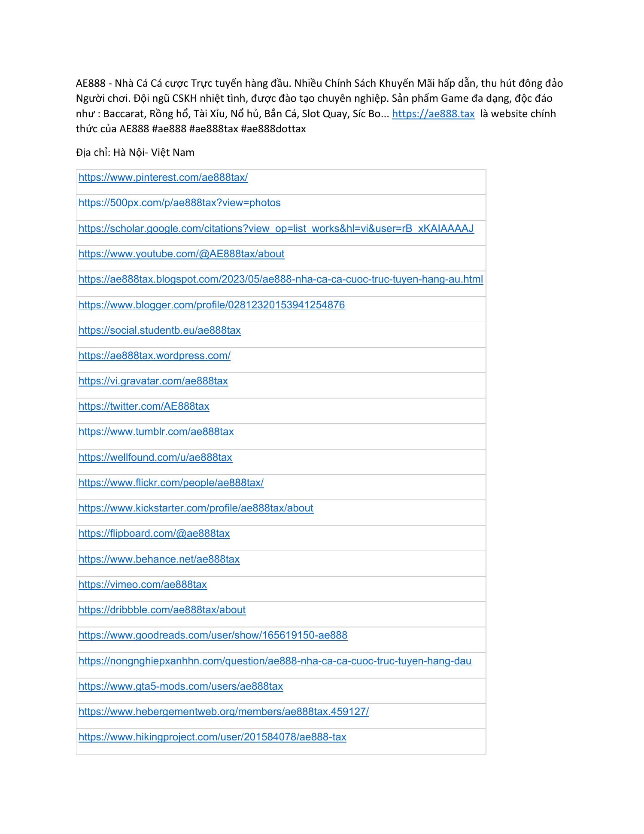The width and height of the screenshot is (644, 834).
Task: Visit the Behance ae888tax link
Action: [x=159, y=559]
